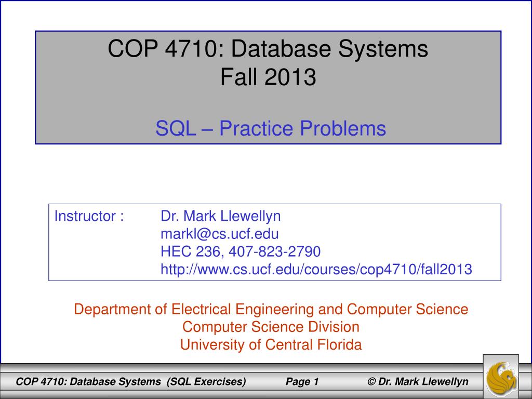
Task: Click the COP 4710: Database Systems title
Action: coord(268,49)
